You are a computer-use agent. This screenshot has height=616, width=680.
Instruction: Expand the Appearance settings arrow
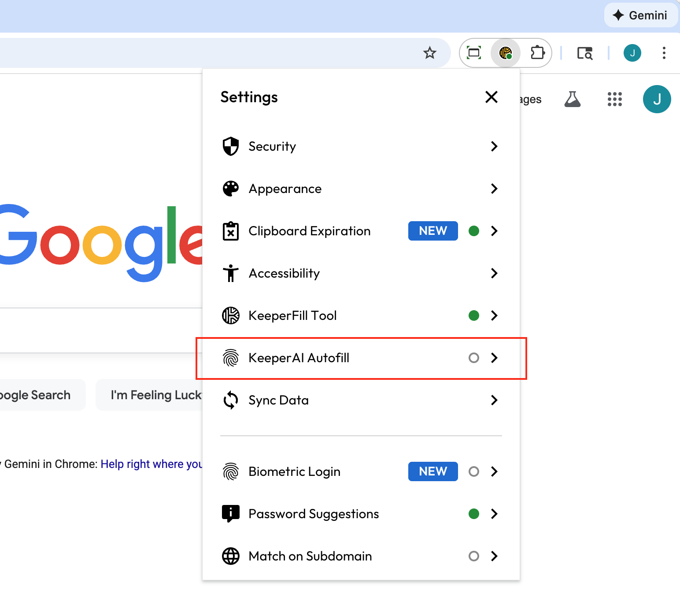494,189
